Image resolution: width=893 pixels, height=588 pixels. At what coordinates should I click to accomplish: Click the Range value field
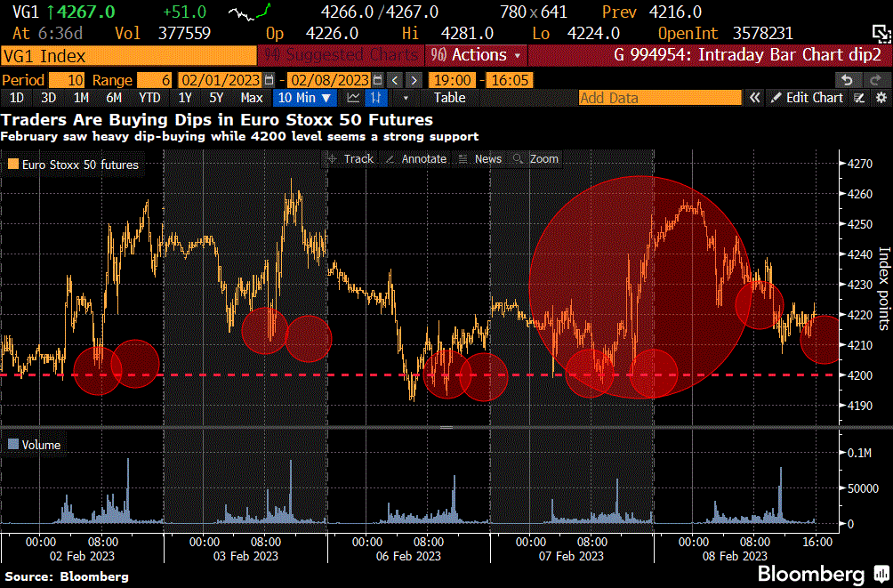pos(154,80)
